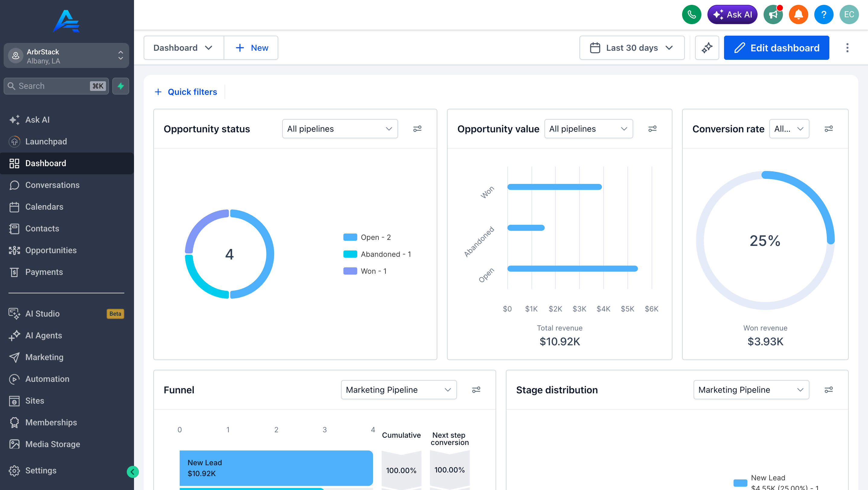Viewport: 868px width, 490px height.
Task: Click the blue help question mark icon
Action: coord(824,15)
